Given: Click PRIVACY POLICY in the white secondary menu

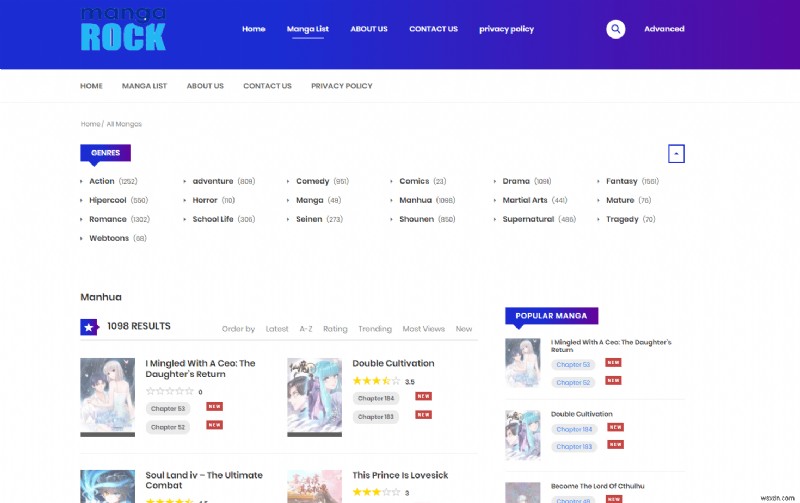Looking at the screenshot, I should pyautogui.click(x=342, y=86).
